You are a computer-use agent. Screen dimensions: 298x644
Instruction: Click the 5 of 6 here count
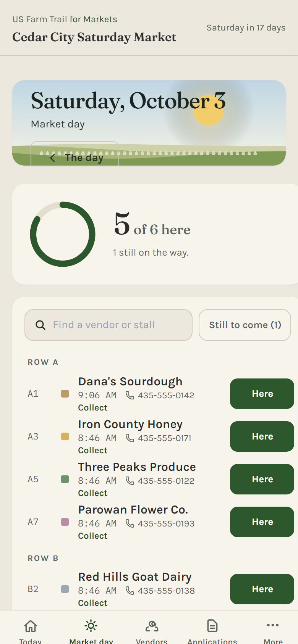point(152,224)
